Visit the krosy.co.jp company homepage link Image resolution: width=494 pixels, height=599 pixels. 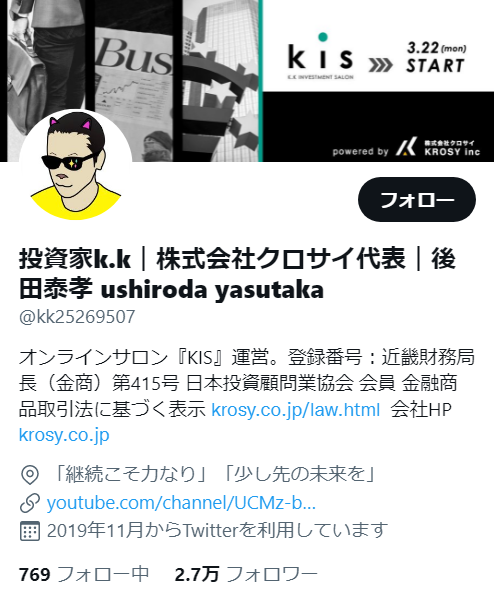click(64, 435)
